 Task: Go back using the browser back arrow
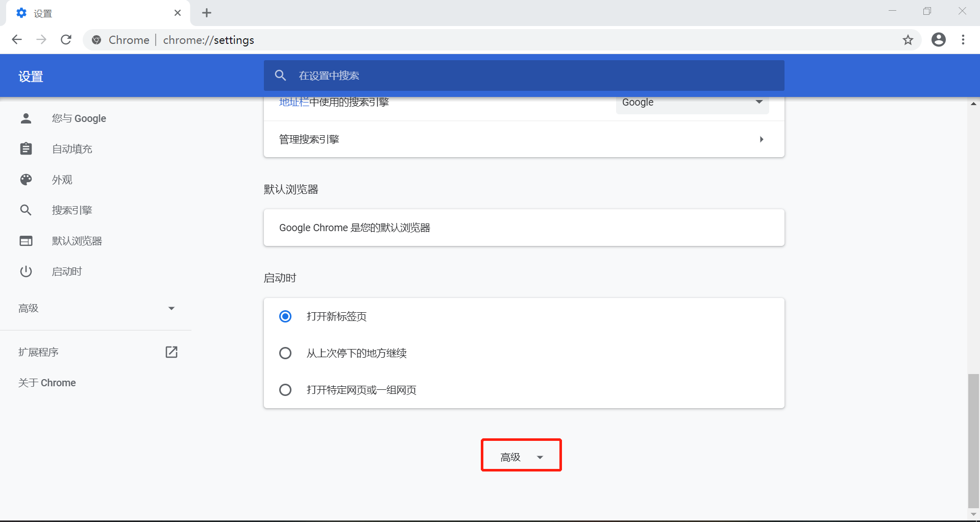click(x=17, y=40)
